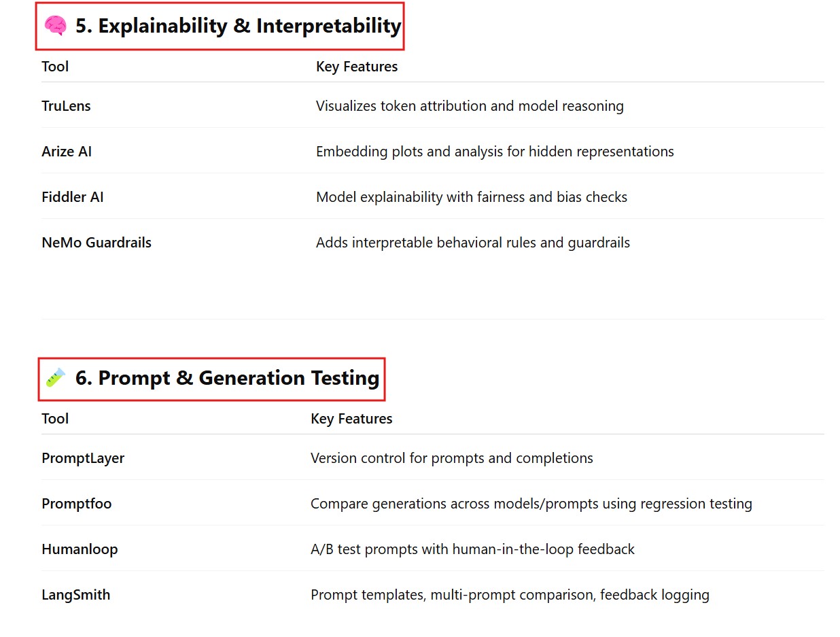Click the brain emoji icon beside heading 5
Screen dimensions: 840x637
55,26
